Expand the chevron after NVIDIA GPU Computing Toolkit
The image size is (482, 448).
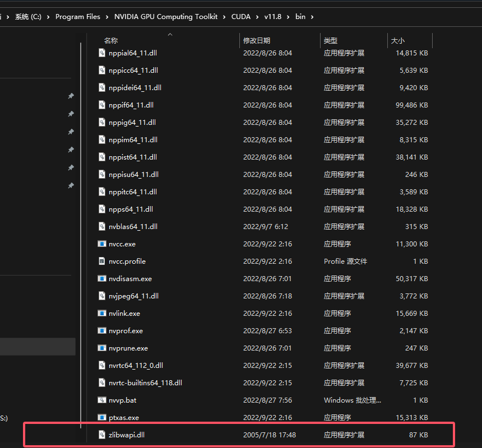tap(224, 17)
